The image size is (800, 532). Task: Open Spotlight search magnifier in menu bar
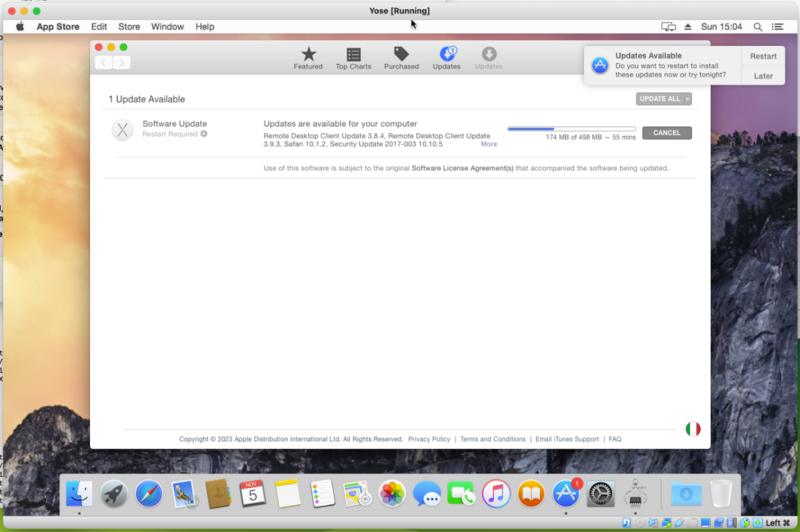(x=758, y=27)
